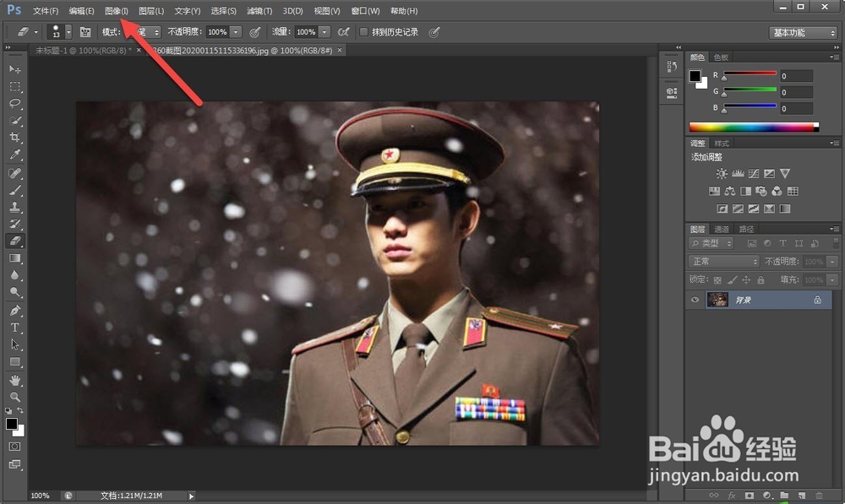The image size is (845, 504).
Task: Select the Rectangular Marquee tool
Action: click(14, 86)
